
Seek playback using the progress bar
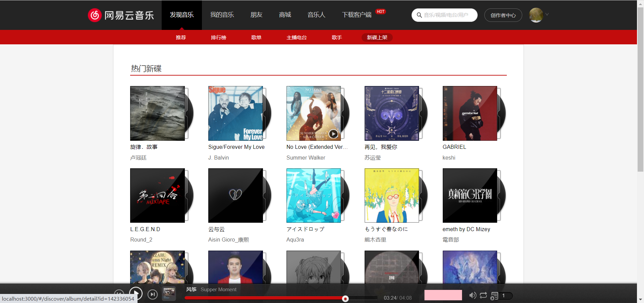pyautogui.click(x=282, y=298)
